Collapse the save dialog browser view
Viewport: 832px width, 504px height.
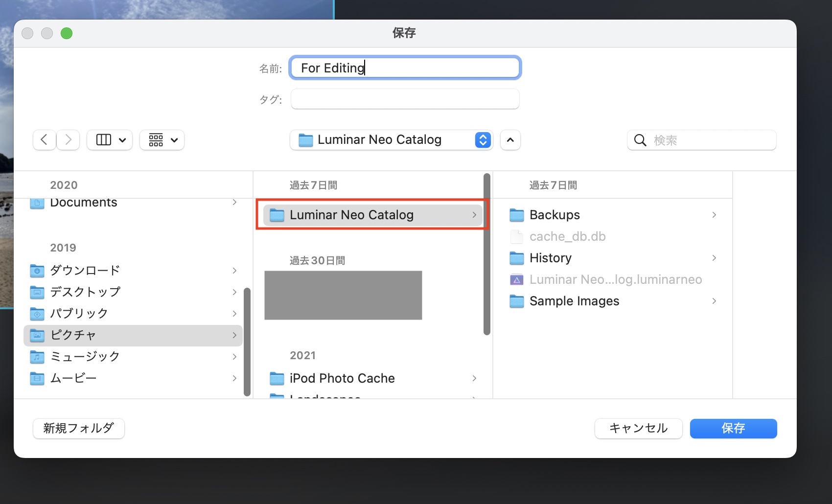pos(510,140)
